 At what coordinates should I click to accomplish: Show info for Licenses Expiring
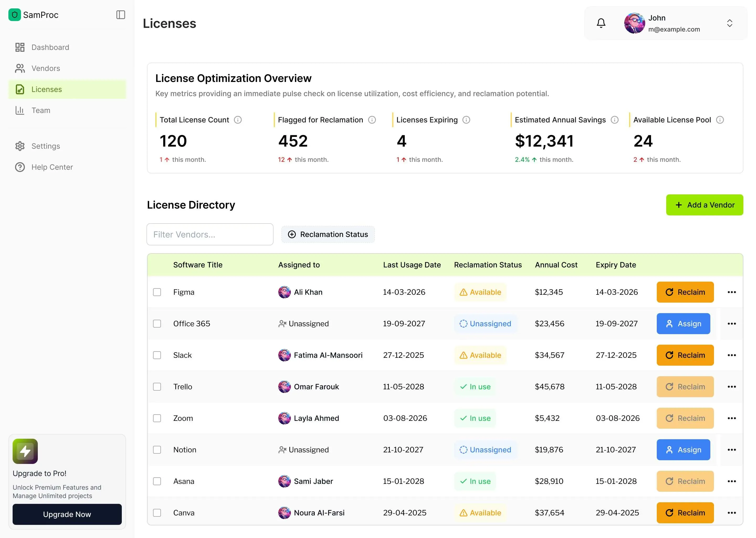click(x=466, y=120)
